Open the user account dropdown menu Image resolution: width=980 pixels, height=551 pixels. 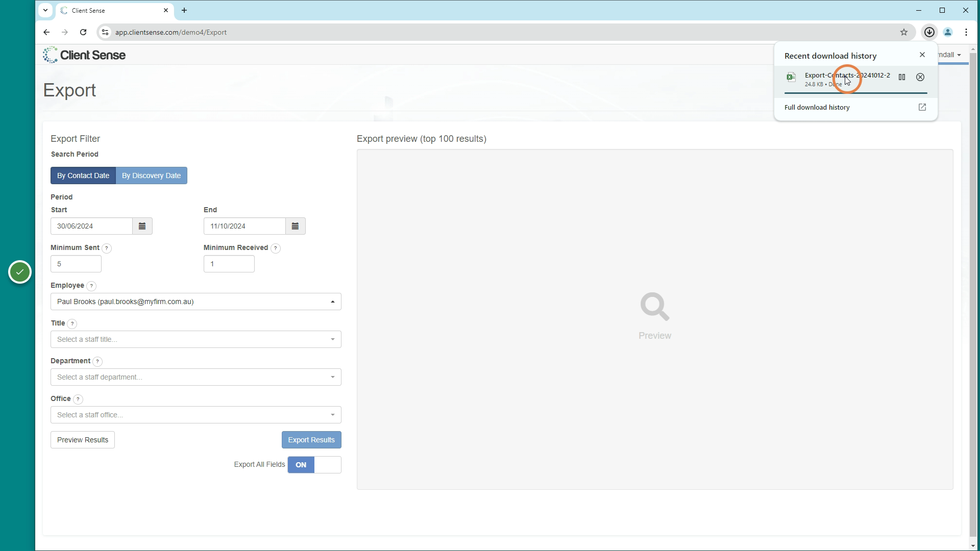(x=951, y=55)
